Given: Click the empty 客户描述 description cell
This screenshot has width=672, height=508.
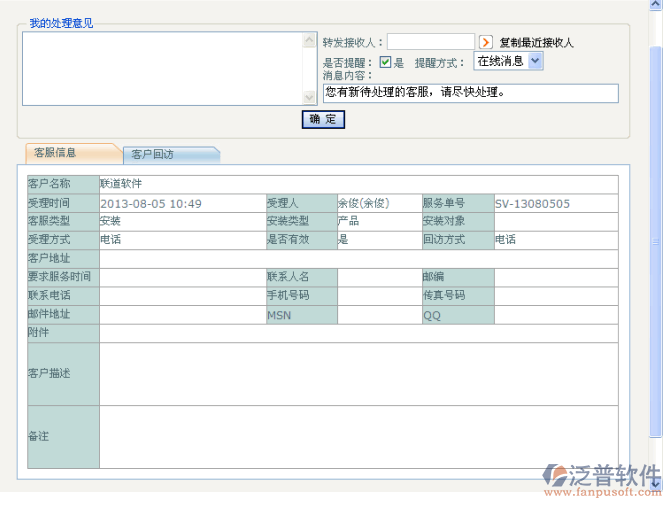Looking at the screenshot, I should (x=358, y=373).
